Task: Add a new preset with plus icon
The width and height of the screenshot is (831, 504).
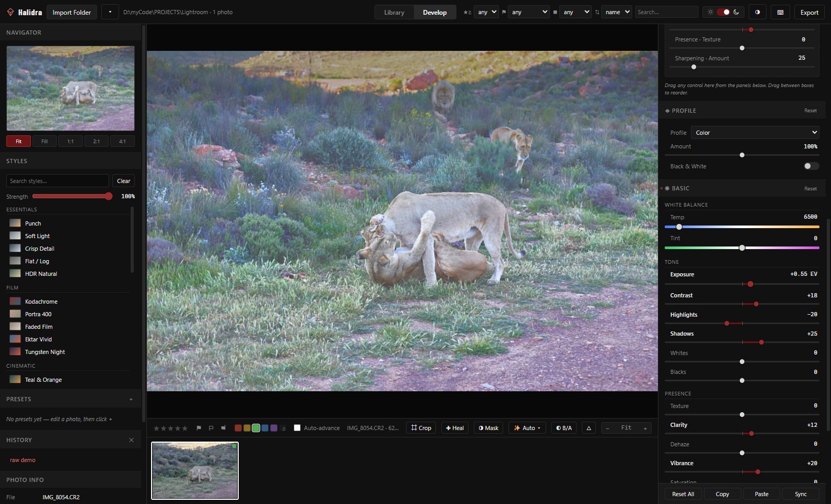Action: pos(131,399)
